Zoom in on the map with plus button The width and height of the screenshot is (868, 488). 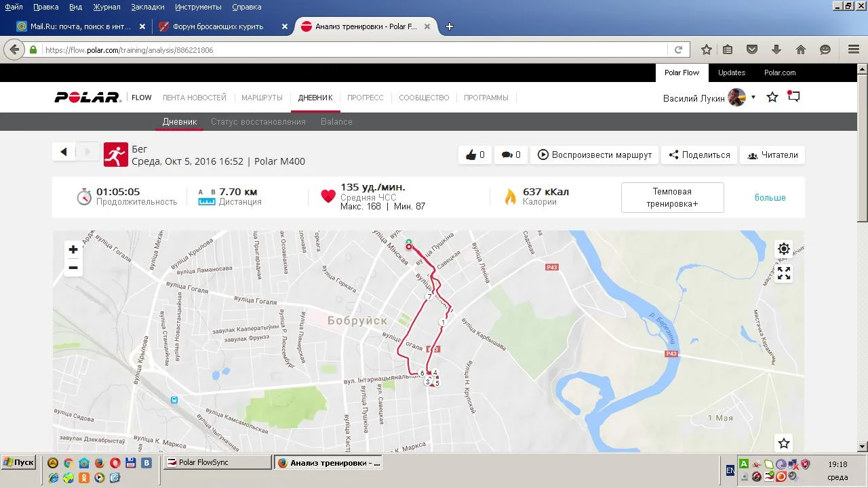73,249
